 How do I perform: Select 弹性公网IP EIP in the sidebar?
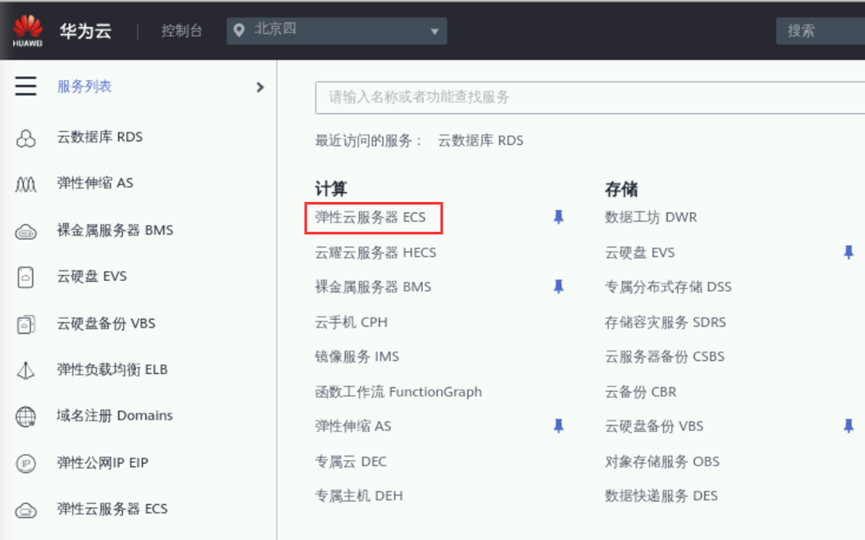[x=103, y=462]
